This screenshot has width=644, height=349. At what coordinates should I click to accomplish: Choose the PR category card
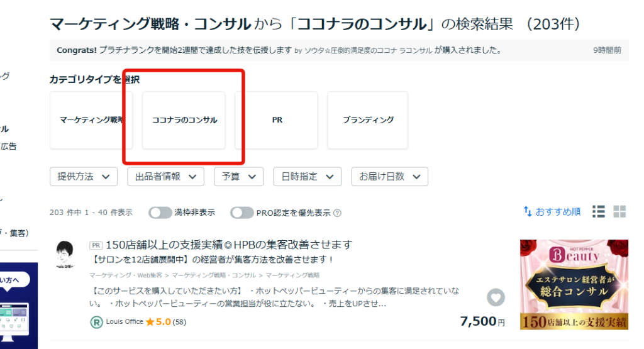277,120
